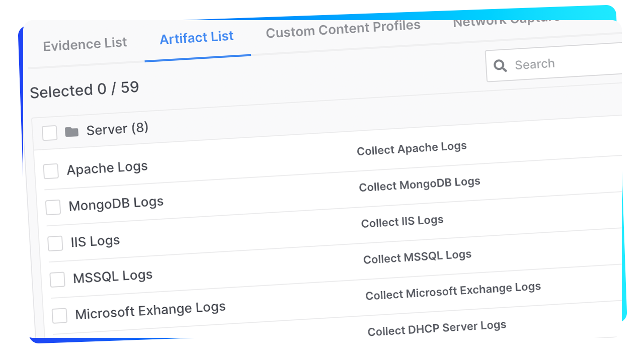This screenshot has width=644, height=362.
Task: Tick the Server (8) group checkbox
Action: coord(49,133)
